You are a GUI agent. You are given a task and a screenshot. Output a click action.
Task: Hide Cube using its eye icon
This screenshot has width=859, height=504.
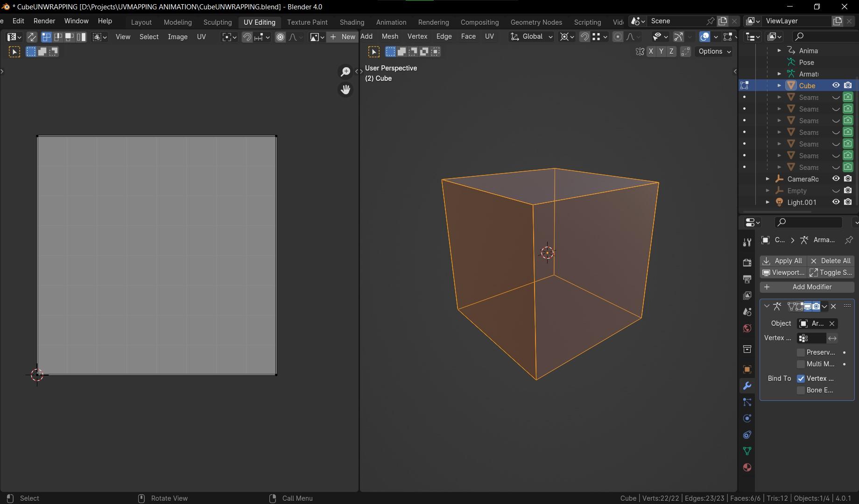[x=836, y=85]
